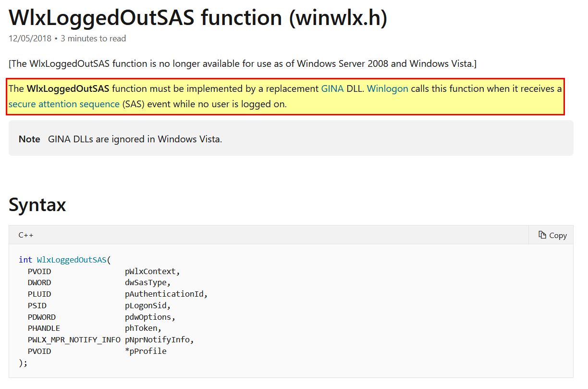Screen dimensions: 588x389
Task: Click the PHANDLE type in code
Action: pos(44,328)
